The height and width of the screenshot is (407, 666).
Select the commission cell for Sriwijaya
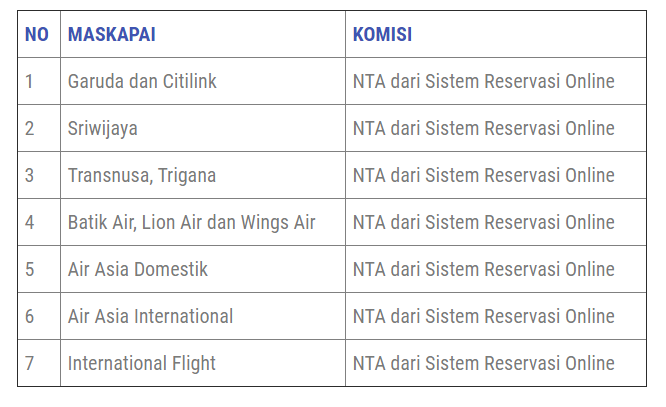(483, 129)
